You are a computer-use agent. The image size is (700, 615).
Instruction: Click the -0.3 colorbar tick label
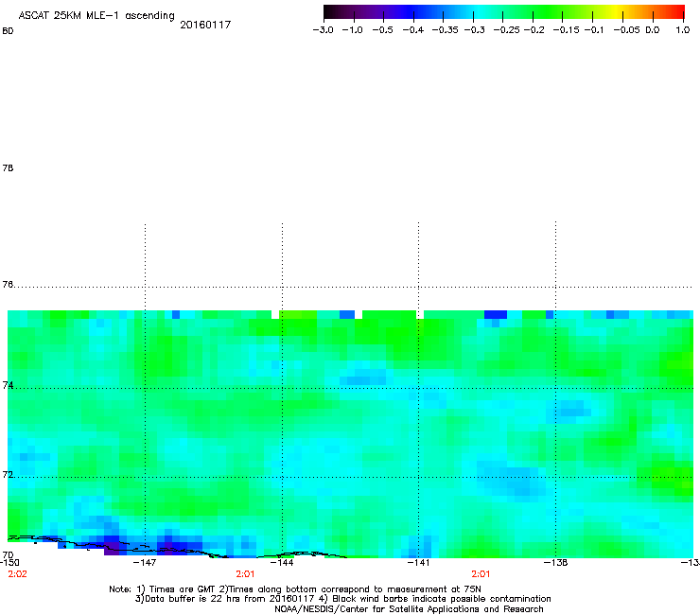pos(475,30)
